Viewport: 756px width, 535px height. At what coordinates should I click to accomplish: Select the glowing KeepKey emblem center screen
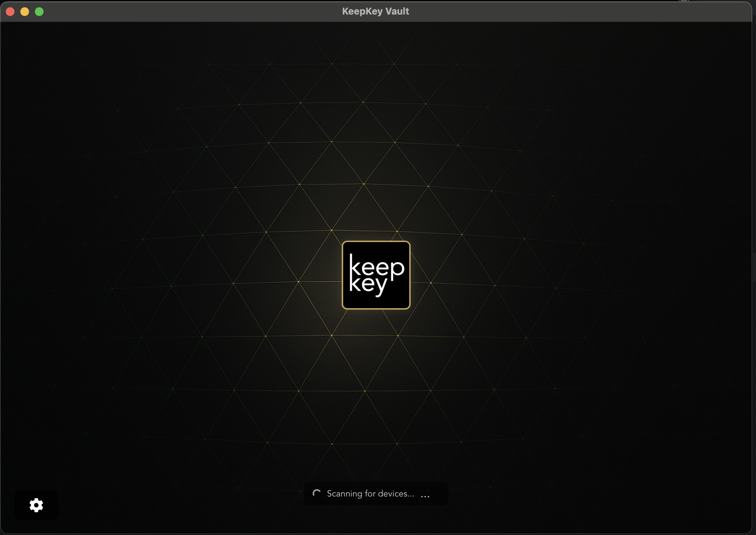[x=376, y=274]
